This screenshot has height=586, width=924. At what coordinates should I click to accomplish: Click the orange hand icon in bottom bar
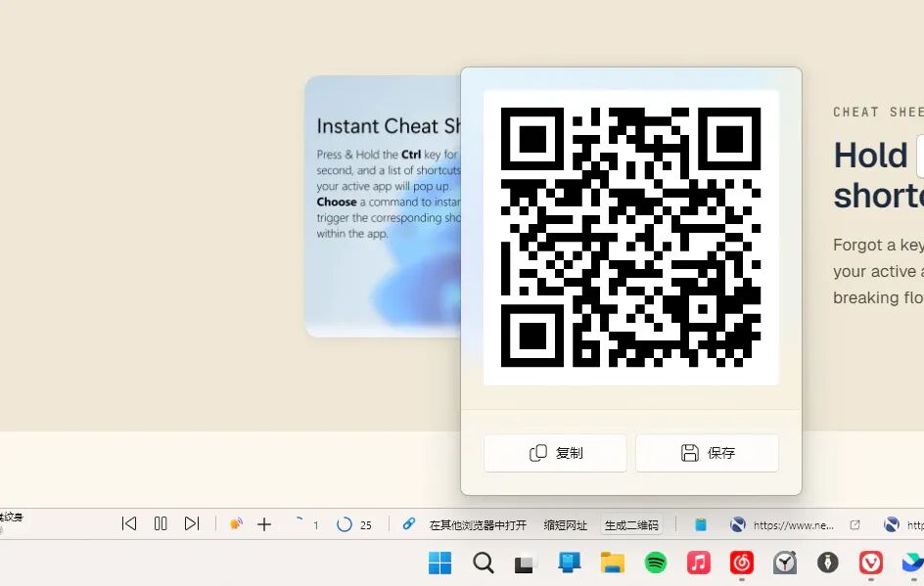(x=236, y=523)
